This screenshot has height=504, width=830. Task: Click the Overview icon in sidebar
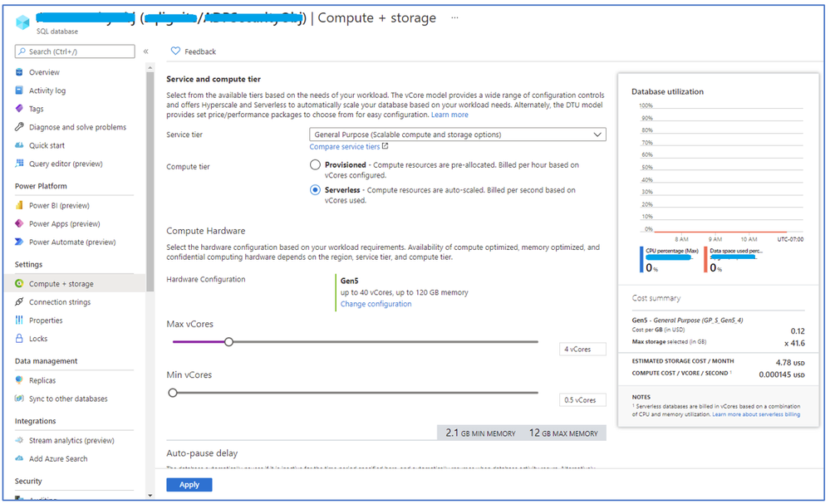[x=20, y=72]
